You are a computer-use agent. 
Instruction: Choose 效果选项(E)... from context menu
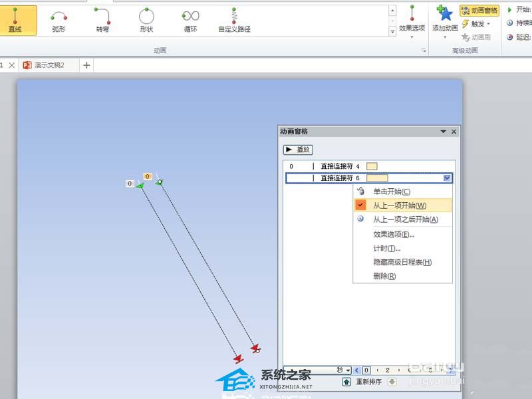pos(394,234)
